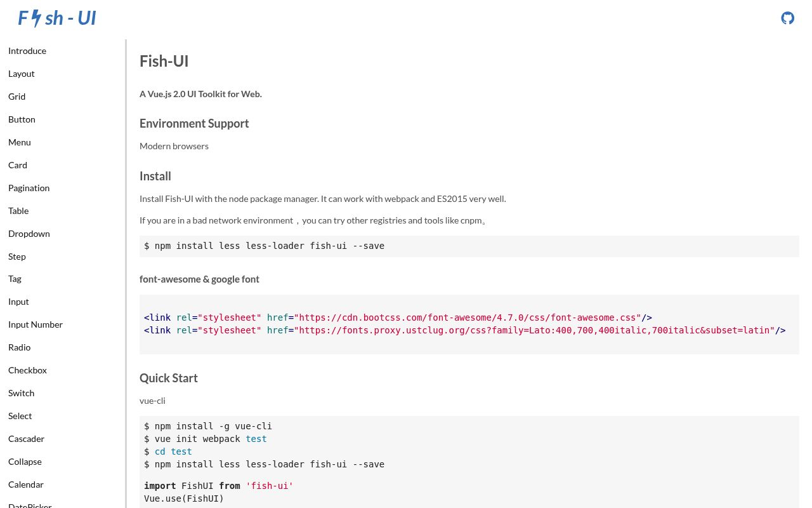Select Grid from the sidebar
This screenshot has height=508, width=812.
coord(17,97)
